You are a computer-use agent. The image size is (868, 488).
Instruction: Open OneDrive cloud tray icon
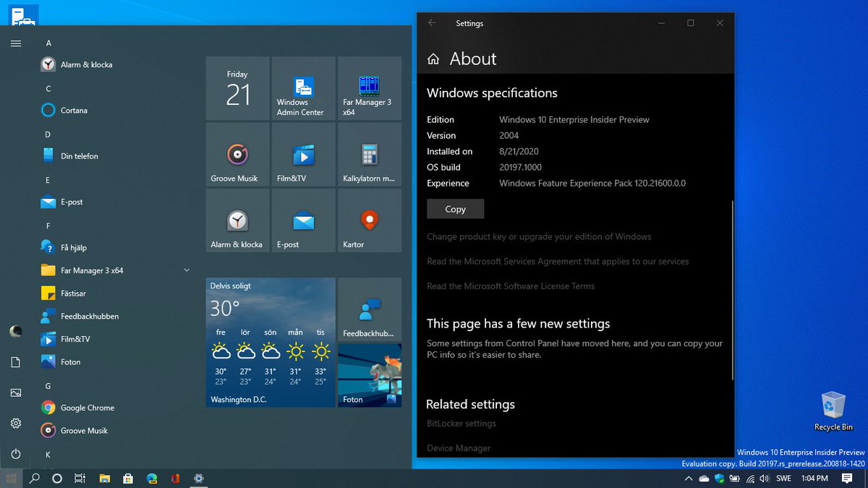pyautogui.click(x=704, y=479)
